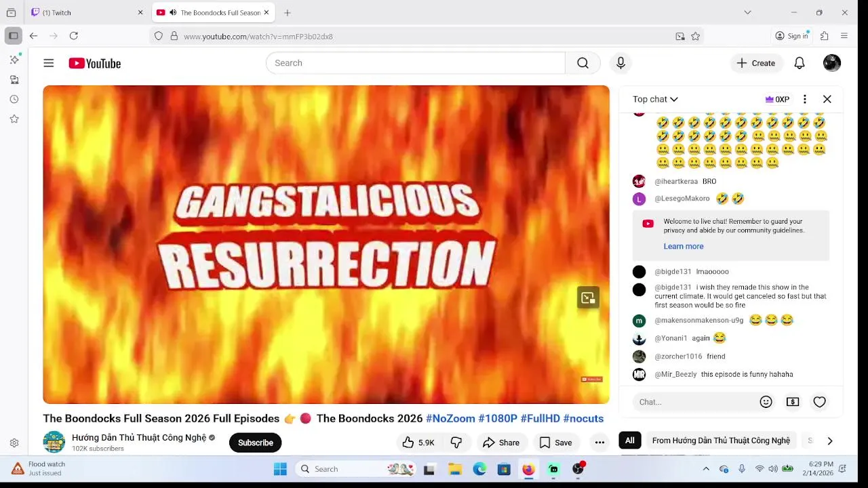Go to YouTube home via logo
The height and width of the screenshot is (488, 868).
[x=94, y=63]
